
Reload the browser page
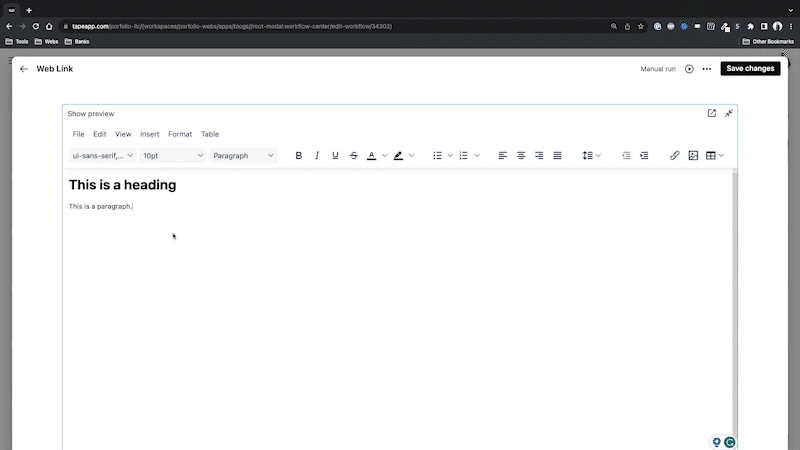point(36,27)
